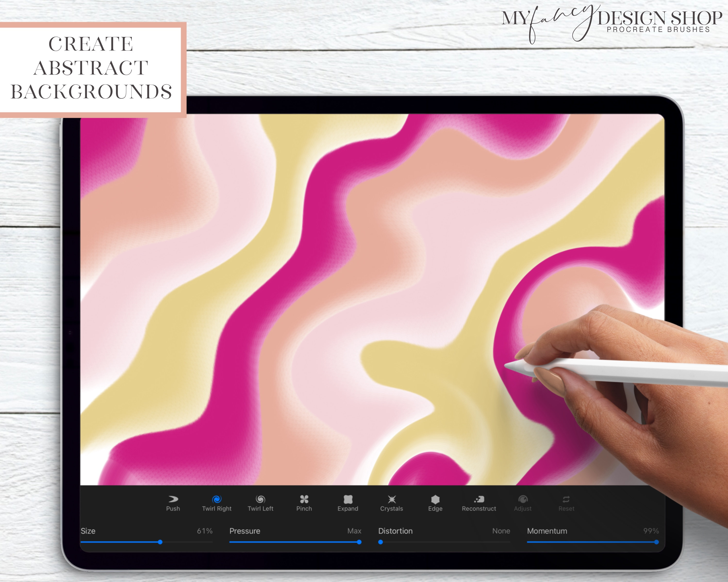This screenshot has height=582, width=728.
Task: Select the Edge liquify tool
Action: click(x=435, y=503)
